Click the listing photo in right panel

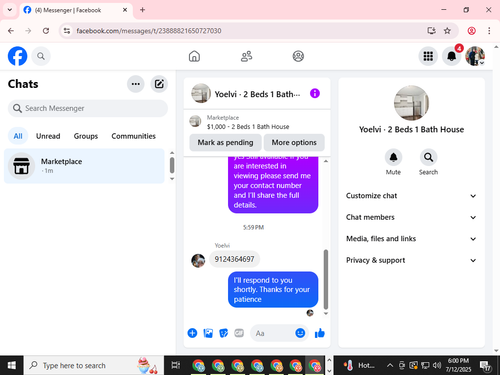coord(411,103)
